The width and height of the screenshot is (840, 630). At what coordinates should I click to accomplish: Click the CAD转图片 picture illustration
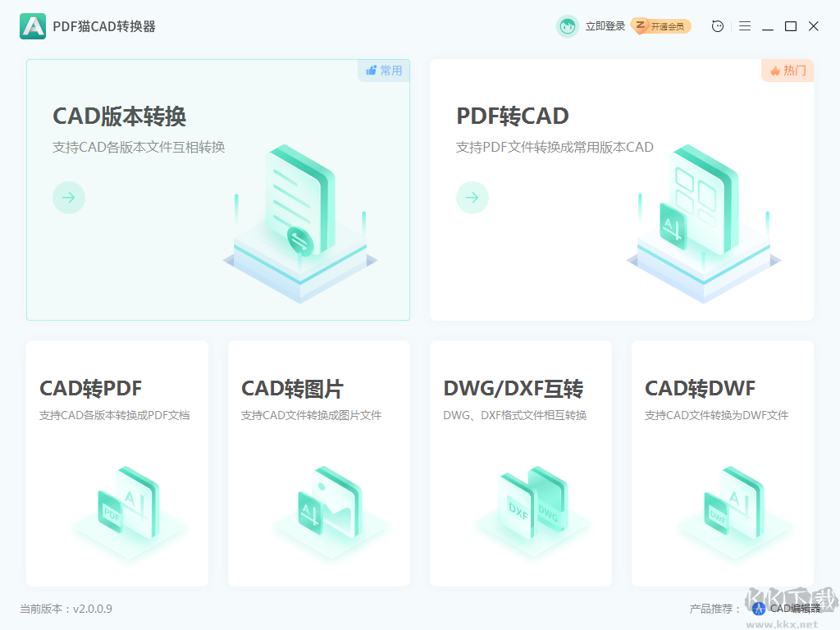point(331,512)
